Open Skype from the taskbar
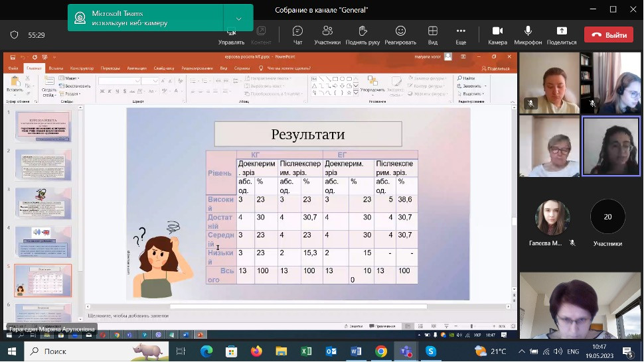 pyautogui.click(x=431, y=351)
